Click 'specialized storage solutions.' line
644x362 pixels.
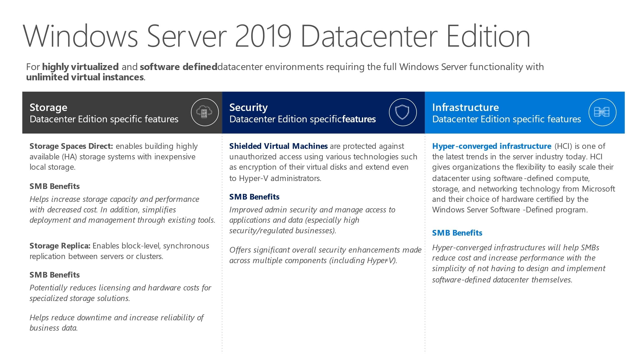(80, 298)
